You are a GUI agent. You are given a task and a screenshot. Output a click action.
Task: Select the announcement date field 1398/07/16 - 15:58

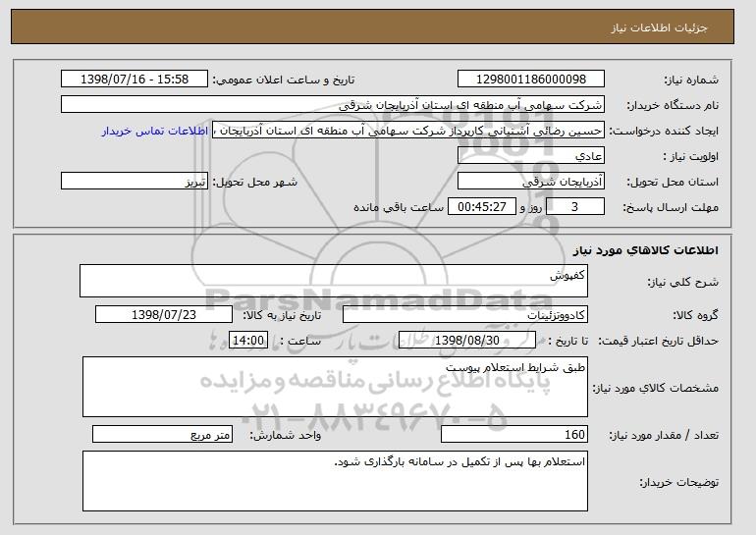tap(135, 80)
